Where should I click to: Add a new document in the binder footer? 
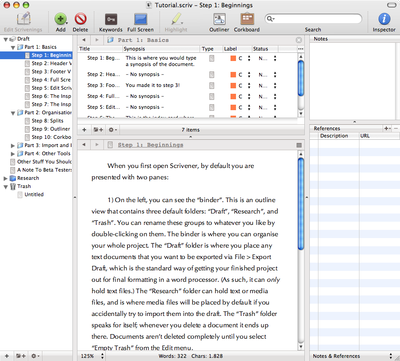[7, 356]
